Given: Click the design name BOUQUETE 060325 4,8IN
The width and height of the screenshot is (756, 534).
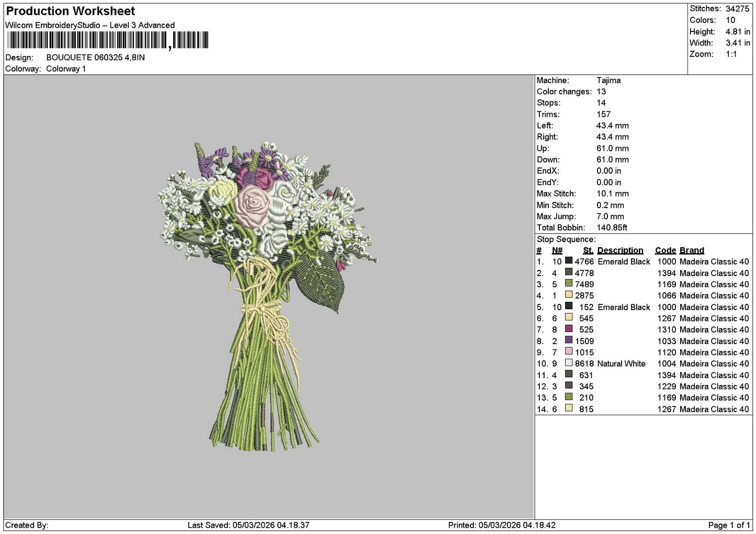Looking at the screenshot, I should (x=95, y=58).
